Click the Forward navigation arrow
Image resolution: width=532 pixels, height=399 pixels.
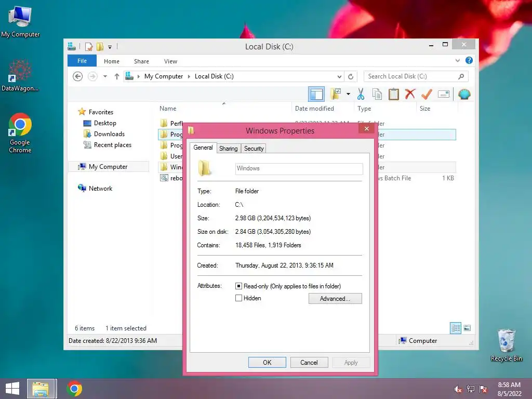(92, 76)
